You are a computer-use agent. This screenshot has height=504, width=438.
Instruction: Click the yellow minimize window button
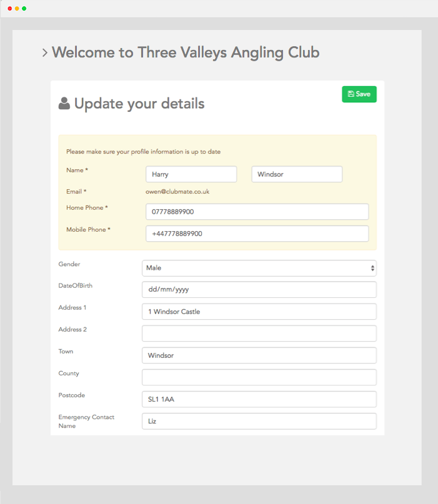pos(17,9)
